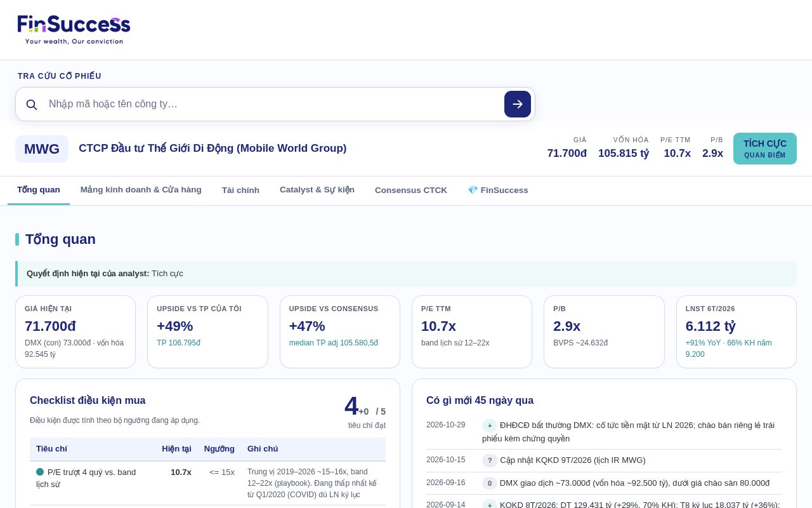The image size is (812, 508).
Task: Click the Tích cực quan điểm button
Action: pyautogui.click(x=765, y=149)
